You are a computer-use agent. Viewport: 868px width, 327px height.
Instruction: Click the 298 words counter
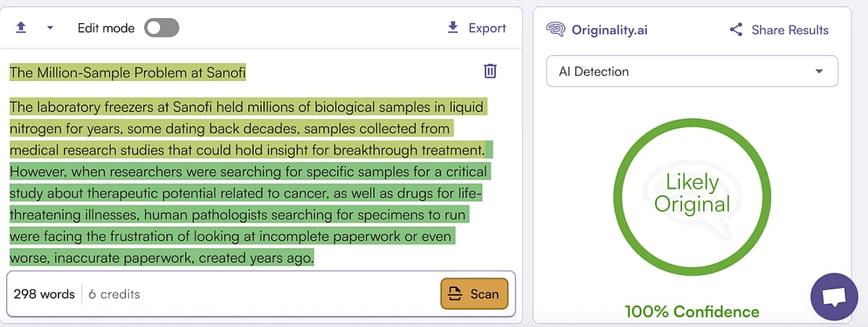coord(44,294)
